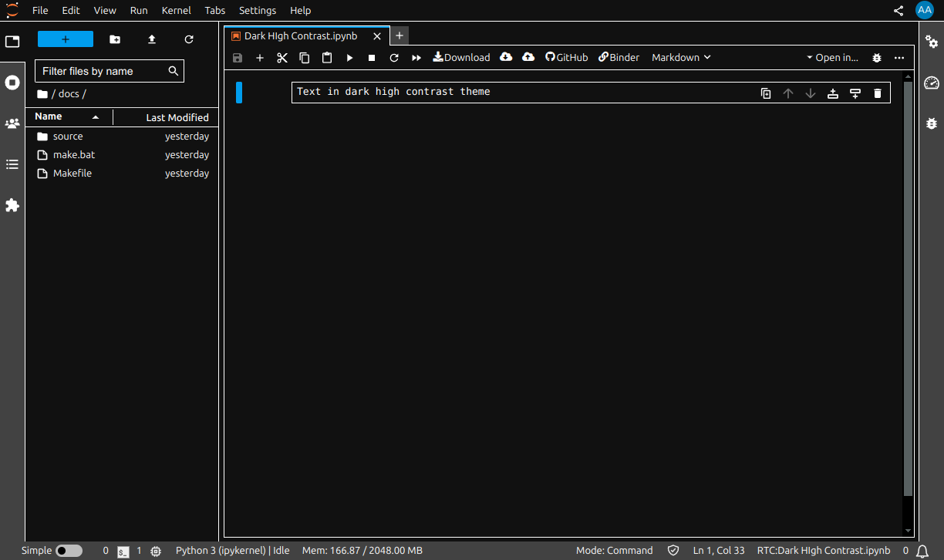Select the make.bat file
This screenshot has width=944, height=560.
coord(122,155)
